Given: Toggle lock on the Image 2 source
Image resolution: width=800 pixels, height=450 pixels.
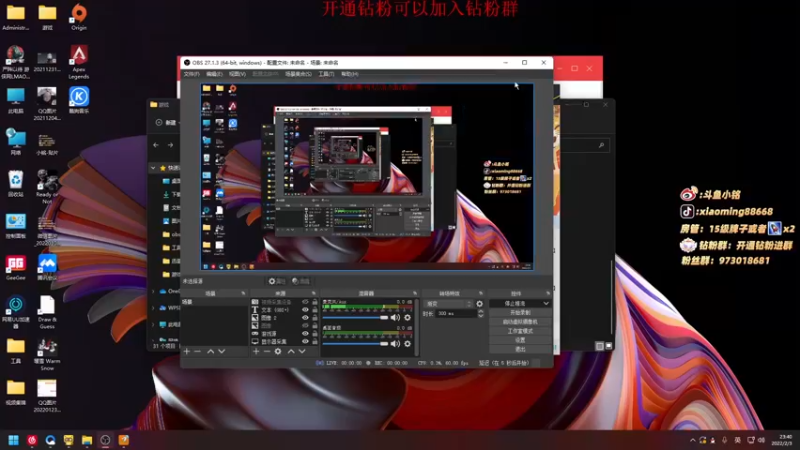Looking at the screenshot, I should click(x=315, y=317).
